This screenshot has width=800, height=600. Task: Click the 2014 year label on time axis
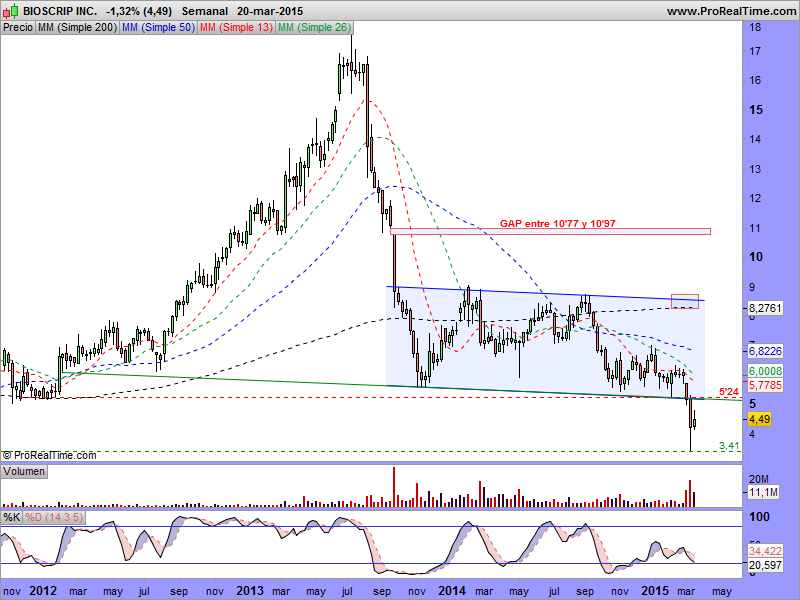pos(452,591)
